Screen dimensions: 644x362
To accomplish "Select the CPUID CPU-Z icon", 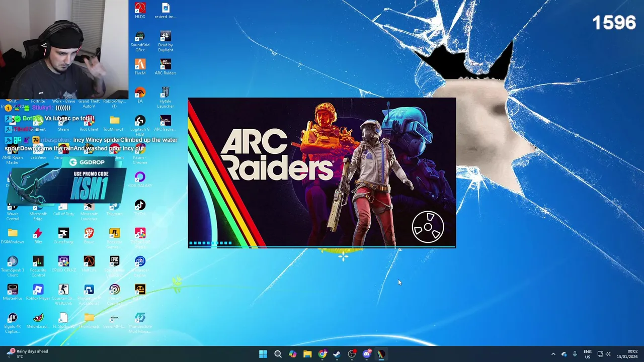I will (x=63, y=264).
